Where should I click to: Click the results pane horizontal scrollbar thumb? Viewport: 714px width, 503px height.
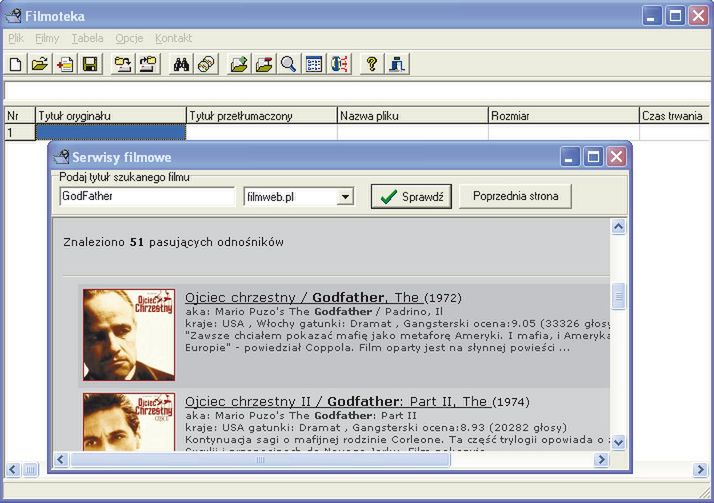[x=260, y=459]
